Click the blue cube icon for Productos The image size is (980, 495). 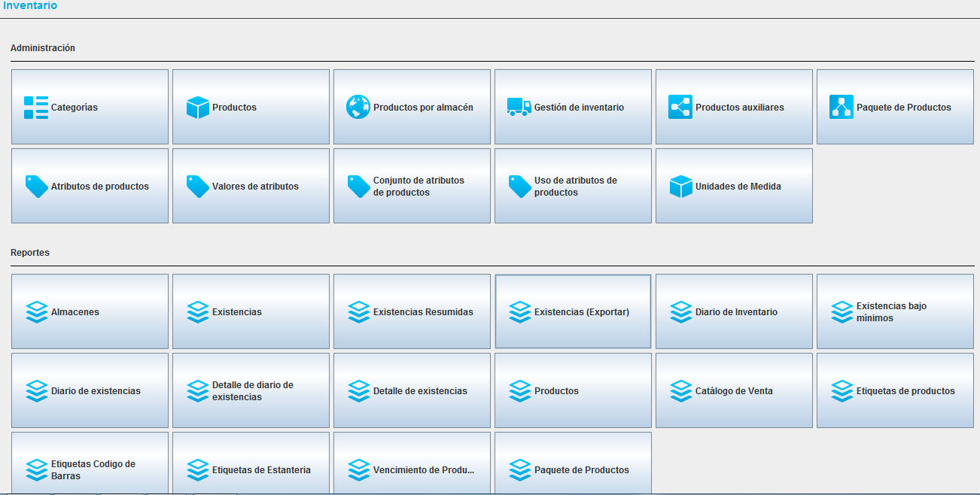click(197, 108)
